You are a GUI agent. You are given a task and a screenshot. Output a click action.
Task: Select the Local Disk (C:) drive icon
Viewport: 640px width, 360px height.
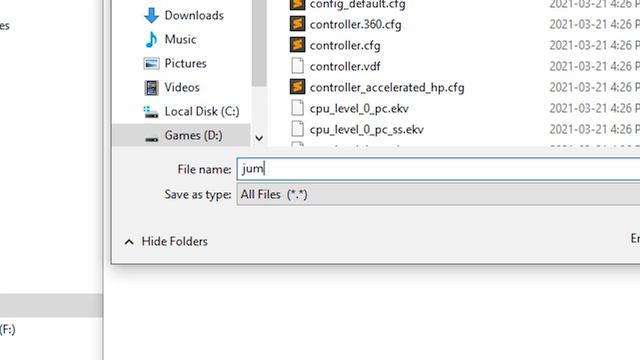pos(151,111)
